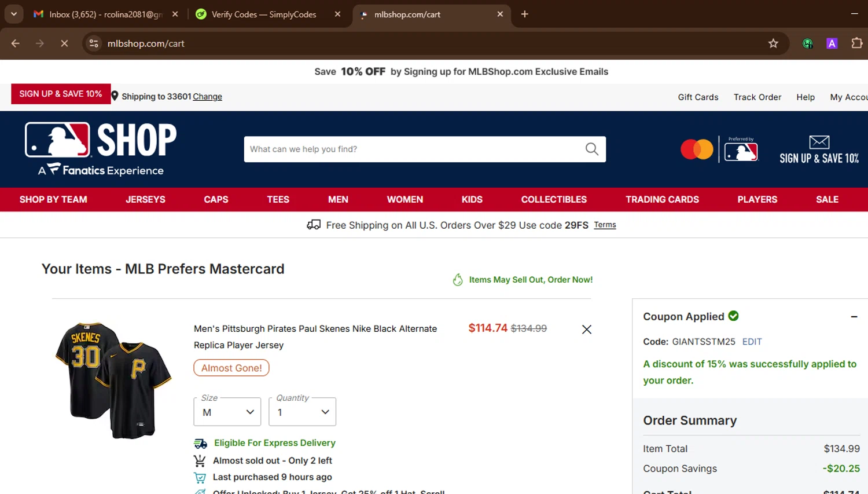
Task: Open the WOMEN menu
Action: pos(405,199)
